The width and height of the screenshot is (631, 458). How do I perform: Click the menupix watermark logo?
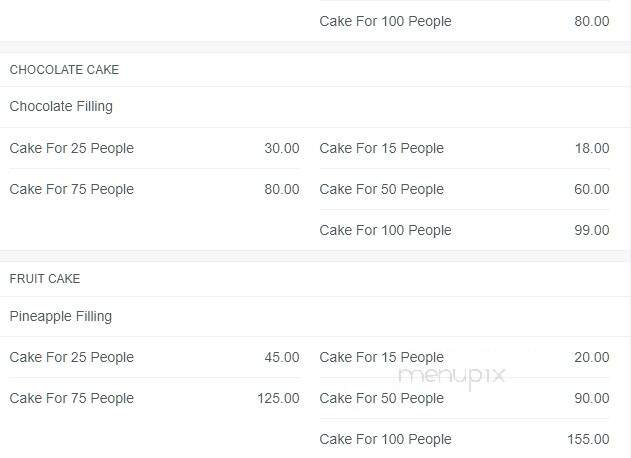[x=452, y=376]
